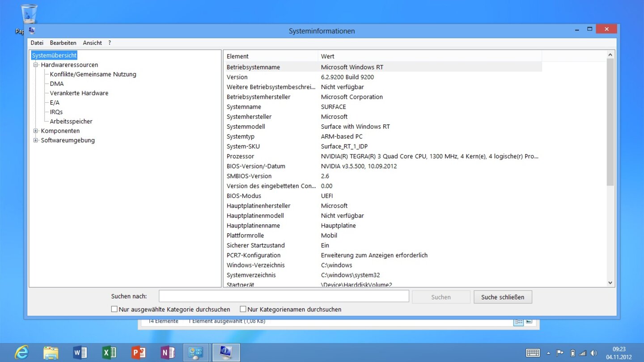Image resolution: width=644 pixels, height=362 pixels.
Task: Select the Systemtyp ARM-based PC row
Action: [383, 136]
